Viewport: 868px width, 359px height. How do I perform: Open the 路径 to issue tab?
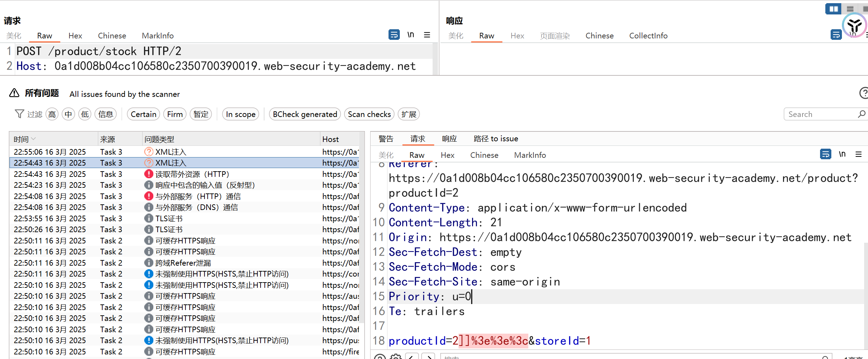(x=496, y=139)
